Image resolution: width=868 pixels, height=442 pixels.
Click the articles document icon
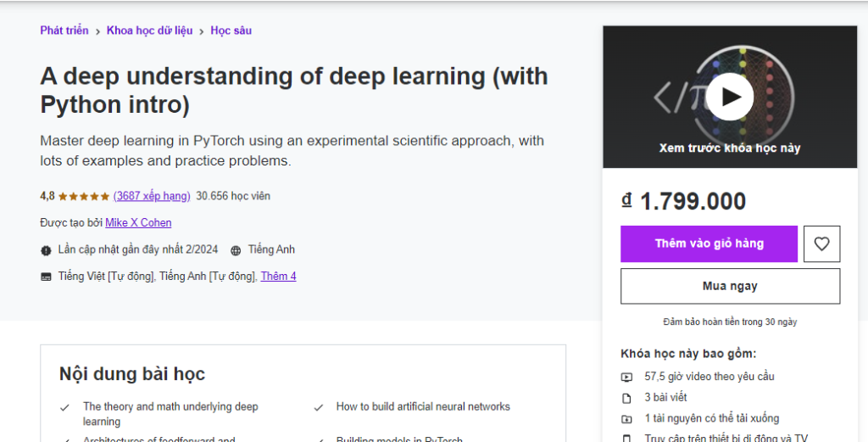pyautogui.click(x=626, y=398)
